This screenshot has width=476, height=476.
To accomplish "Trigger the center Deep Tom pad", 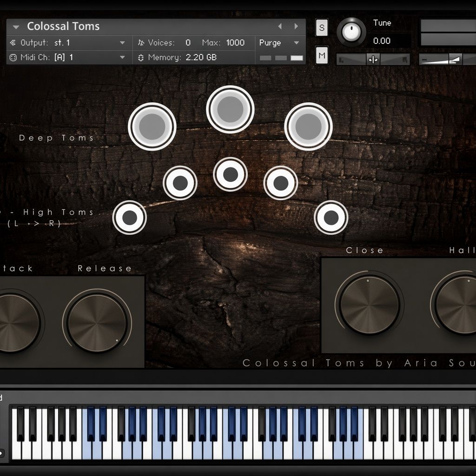I will click(230, 109).
